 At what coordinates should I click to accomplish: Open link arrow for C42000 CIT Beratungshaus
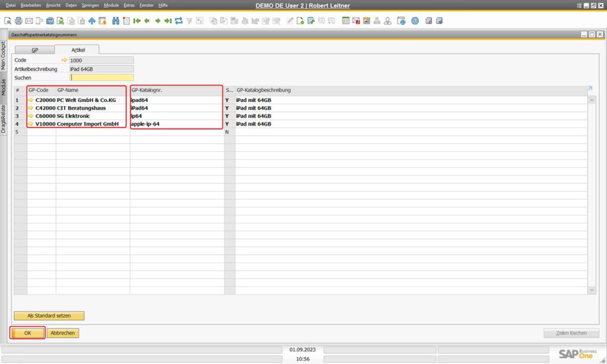click(x=31, y=108)
